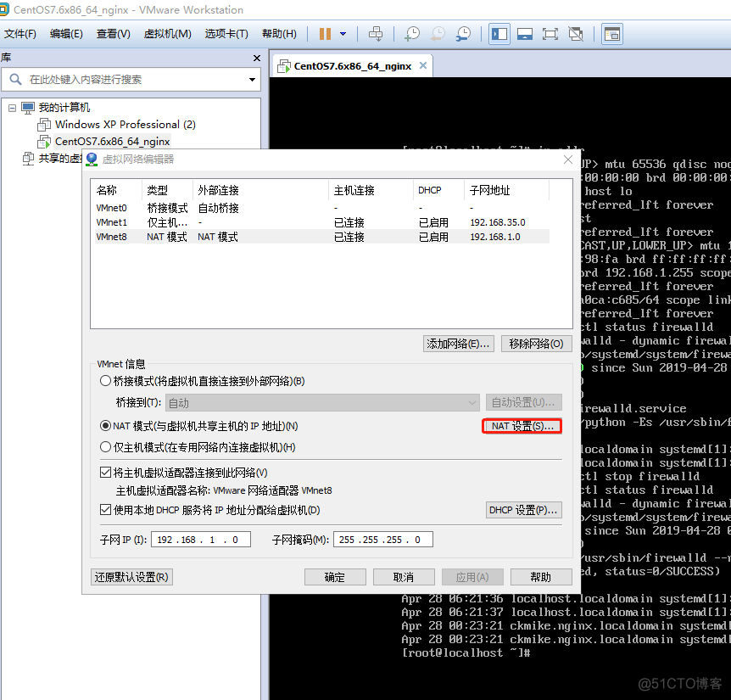The image size is (731, 700).
Task: Open the 帮助(H) menu
Action: click(x=279, y=34)
